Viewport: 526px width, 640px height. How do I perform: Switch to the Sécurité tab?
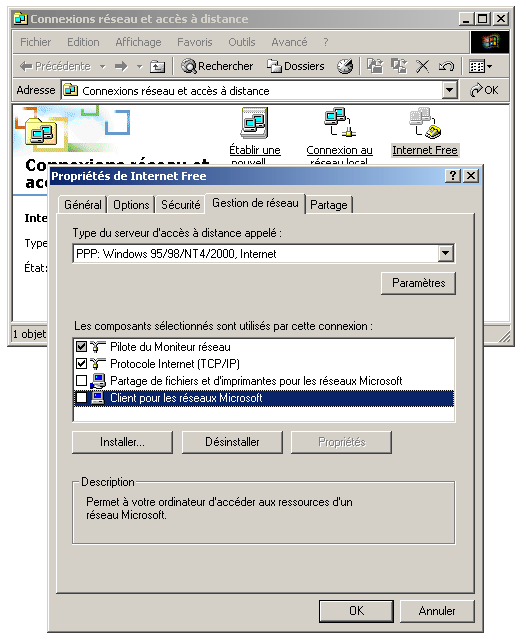coord(180,204)
